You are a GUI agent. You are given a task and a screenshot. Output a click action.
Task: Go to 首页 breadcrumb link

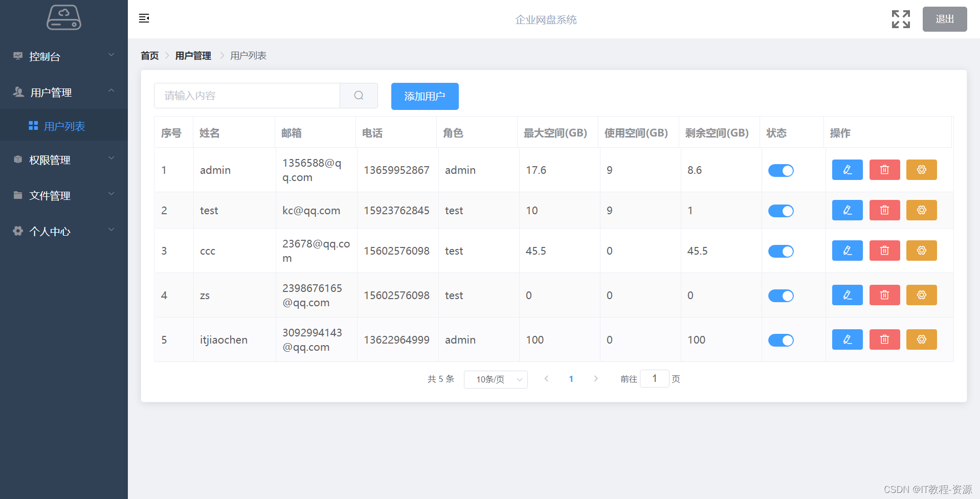pyautogui.click(x=150, y=56)
